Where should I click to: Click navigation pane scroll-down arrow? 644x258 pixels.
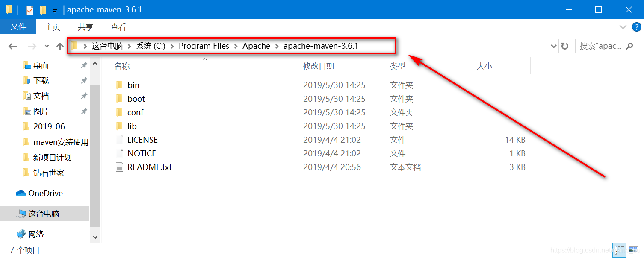[x=95, y=237]
